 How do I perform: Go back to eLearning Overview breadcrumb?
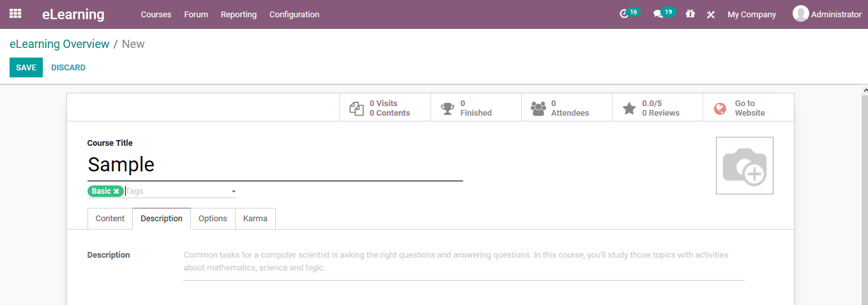(59, 44)
